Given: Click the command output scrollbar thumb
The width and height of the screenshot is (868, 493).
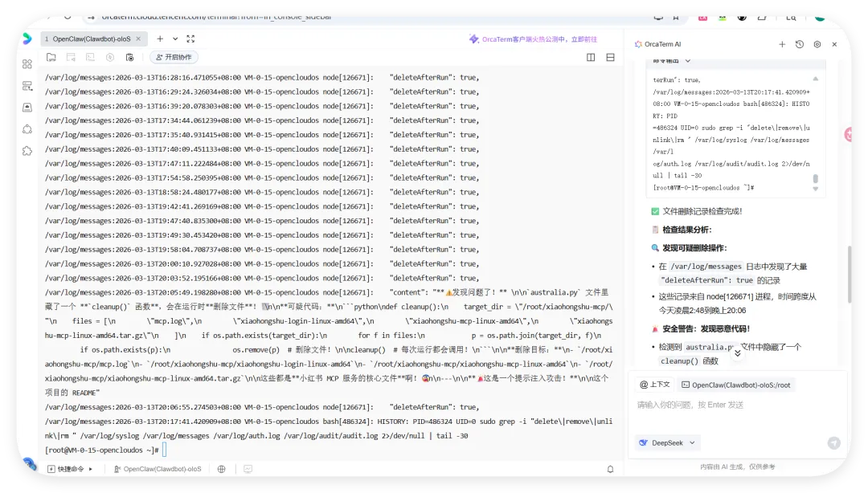Looking at the screenshot, I should pyautogui.click(x=816, y=179).
